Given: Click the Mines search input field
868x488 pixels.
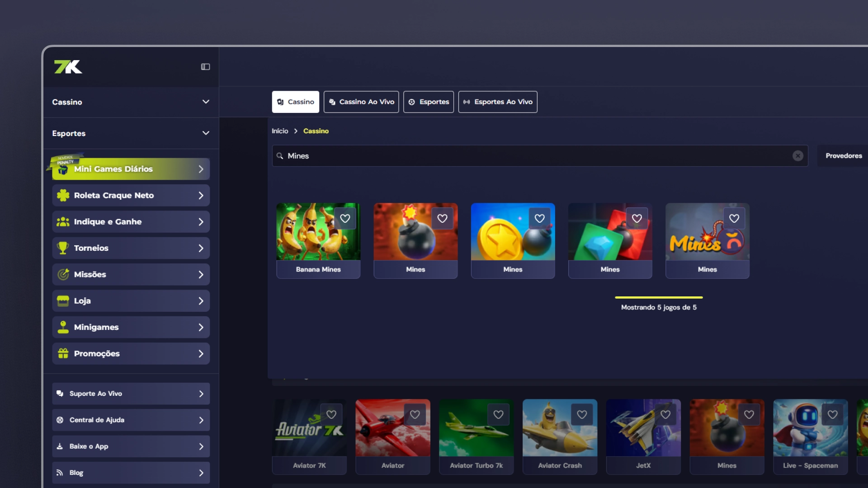Looking at the screenshot, I should coord(540,156).
